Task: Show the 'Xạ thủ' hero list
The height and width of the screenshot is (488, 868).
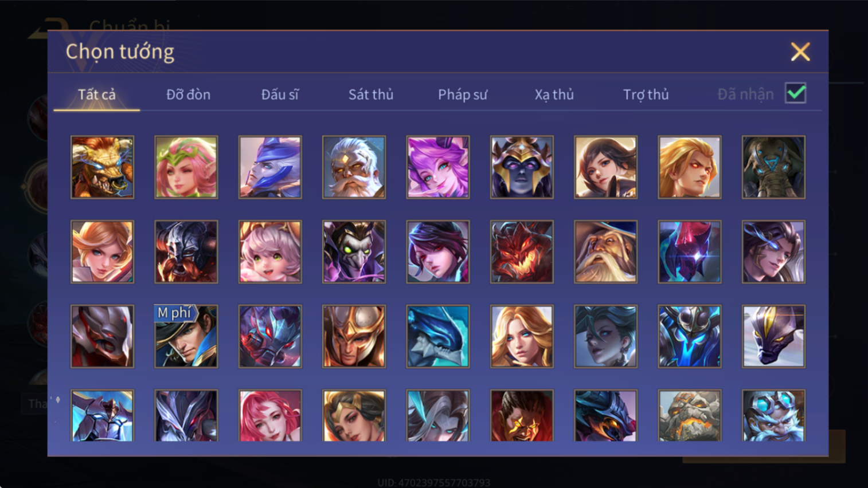Action: tap(554, 95)
